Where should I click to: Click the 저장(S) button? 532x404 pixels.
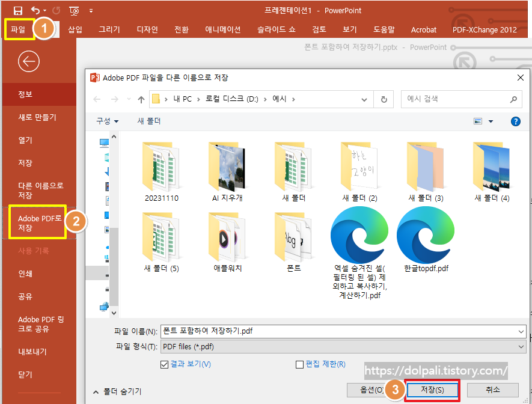click(432, 390)
